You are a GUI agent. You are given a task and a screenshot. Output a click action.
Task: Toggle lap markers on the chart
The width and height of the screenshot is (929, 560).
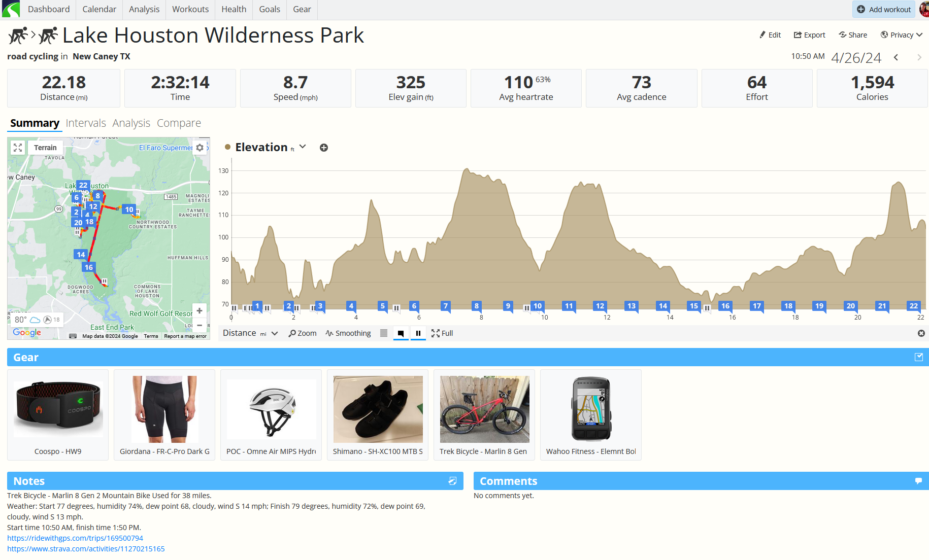401,333
